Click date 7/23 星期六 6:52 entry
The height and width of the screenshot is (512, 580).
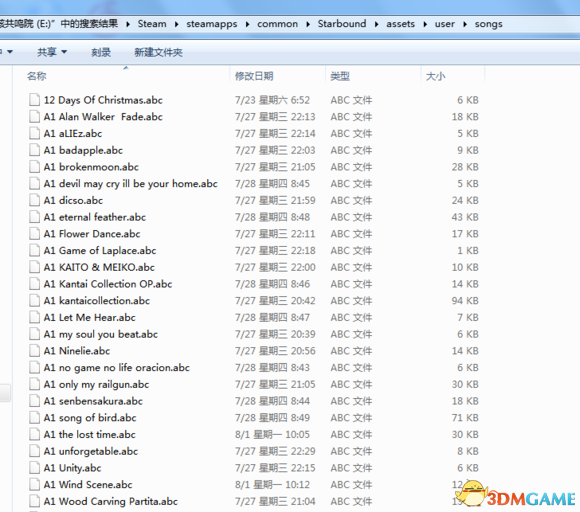click(x=272, y=100)
